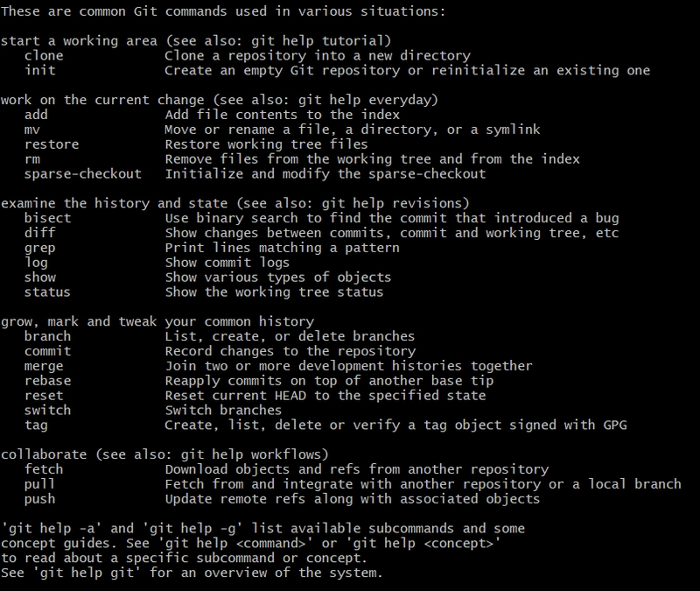The height and width of the screenshot is (591, 700).
Task: Click the 'git help -a' quoted text
Action: pyautogui.click(x=52, y=529)
